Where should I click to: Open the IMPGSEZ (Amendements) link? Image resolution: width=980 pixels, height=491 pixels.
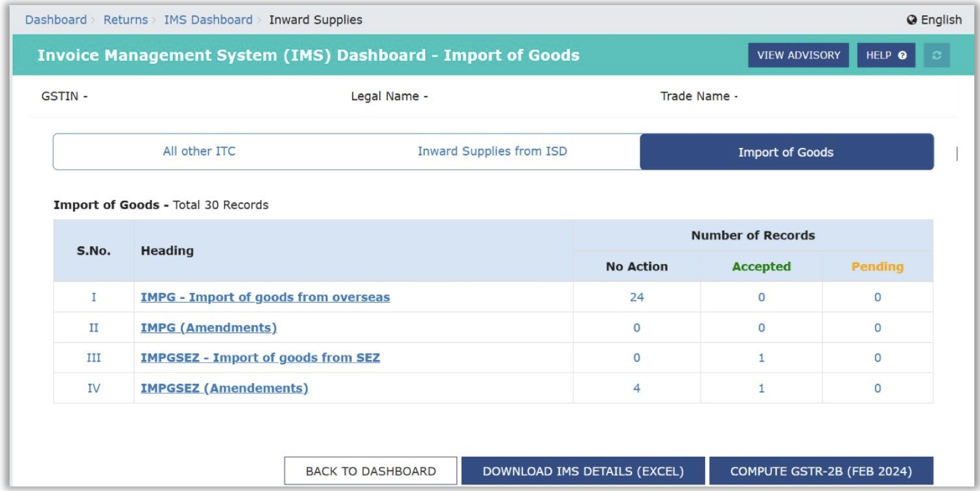224,388
